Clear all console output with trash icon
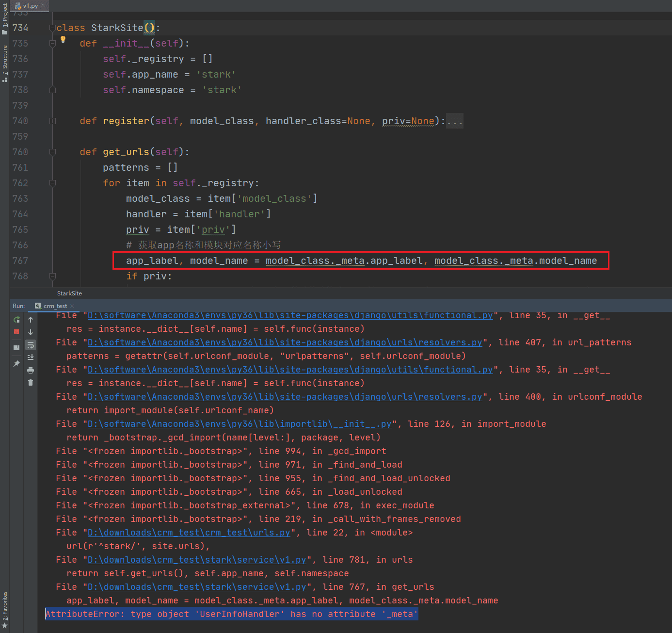The image size is (672, 633). pyautogui.click(x=31, y=383)
